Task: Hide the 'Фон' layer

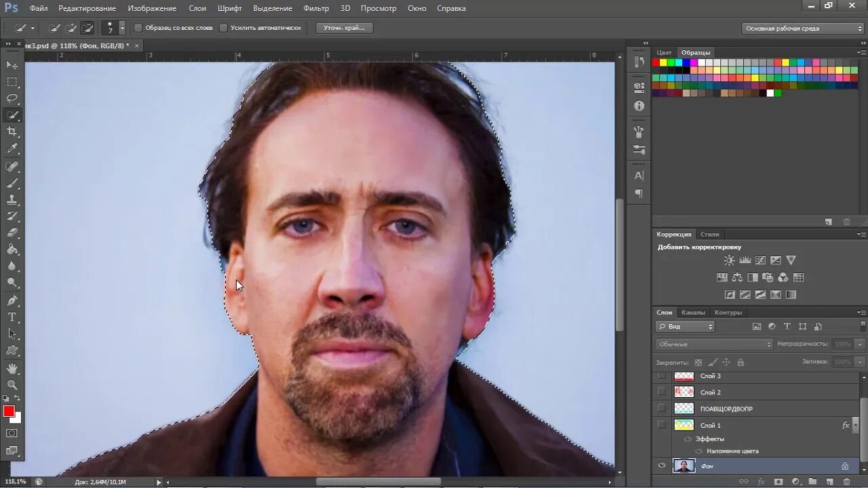Action: [661, 466]
